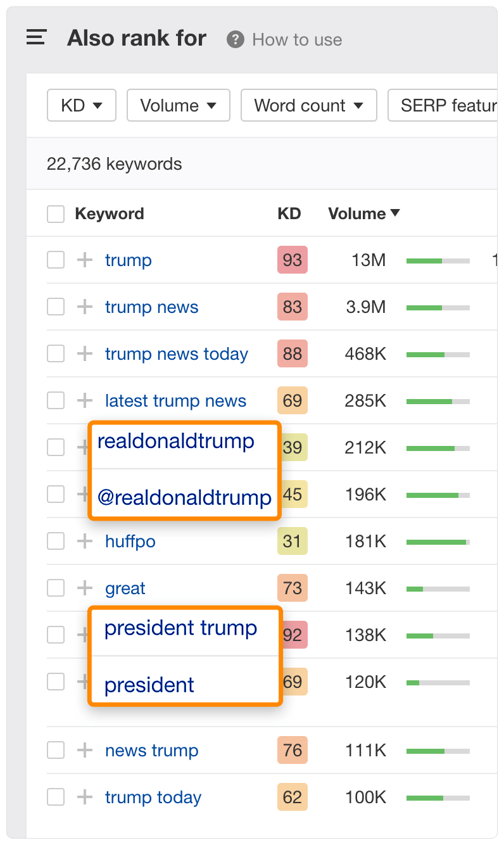504x845 pixels.
Task: Open the Word count dropdown
Action: point(308,105)
